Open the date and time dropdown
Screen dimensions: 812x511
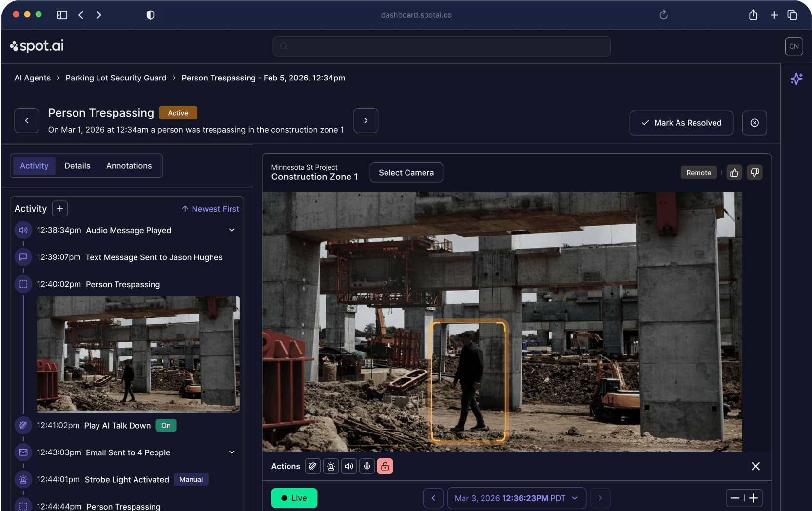tap(517, 498)
